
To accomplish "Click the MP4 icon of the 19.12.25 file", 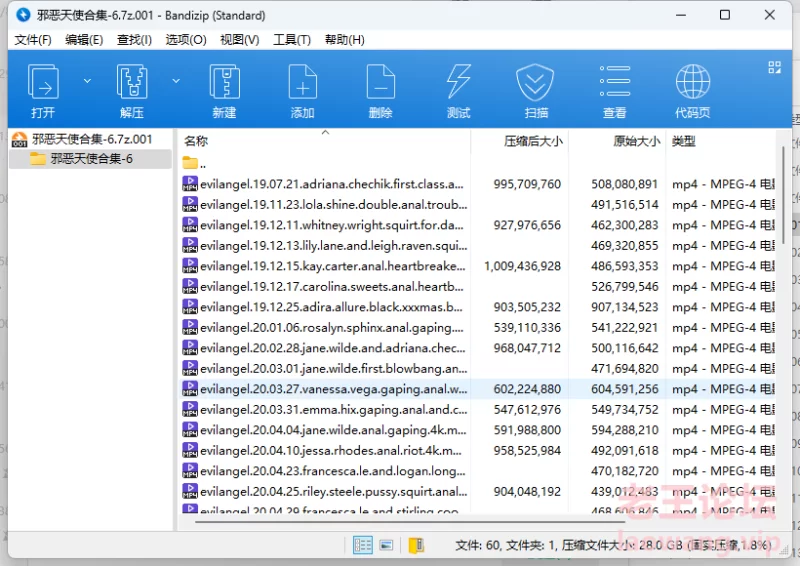I will point(190,307).
